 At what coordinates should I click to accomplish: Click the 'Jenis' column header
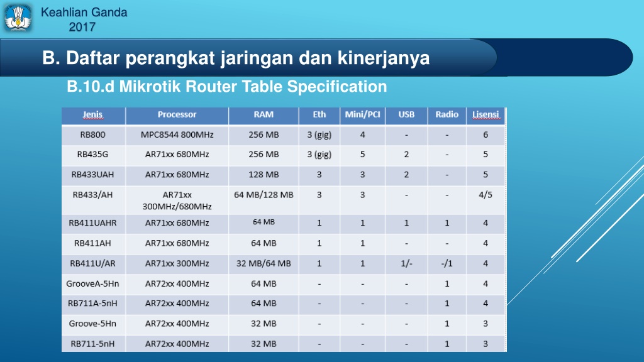coord(93,115)
